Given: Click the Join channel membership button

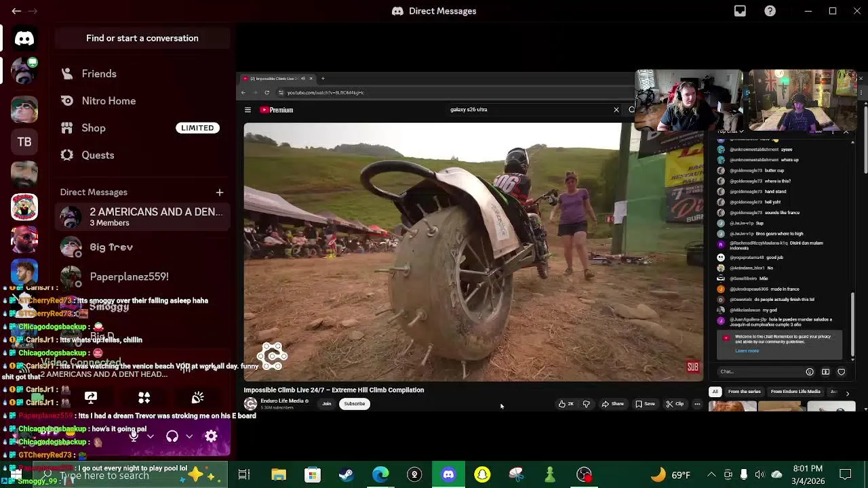Looking at the screenshot, I should [x=326, y=404].
